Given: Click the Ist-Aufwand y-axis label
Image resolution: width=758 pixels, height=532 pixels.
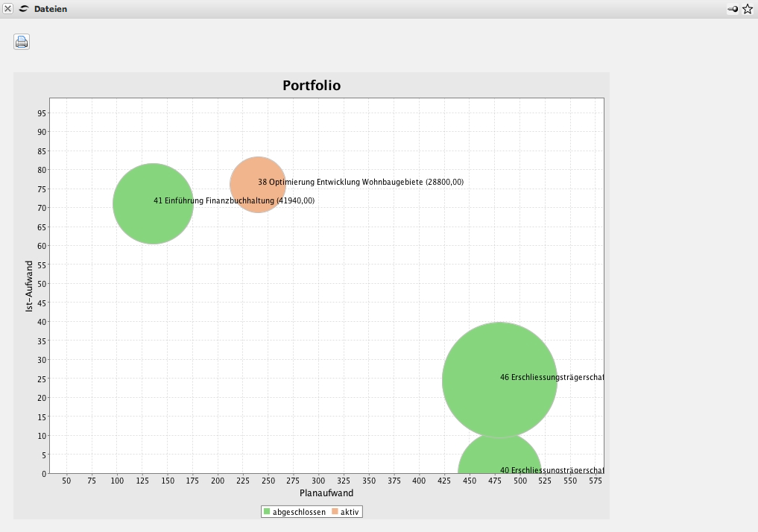Looking at the screenshot, I should pyautogui.click(x=30, y=285).
